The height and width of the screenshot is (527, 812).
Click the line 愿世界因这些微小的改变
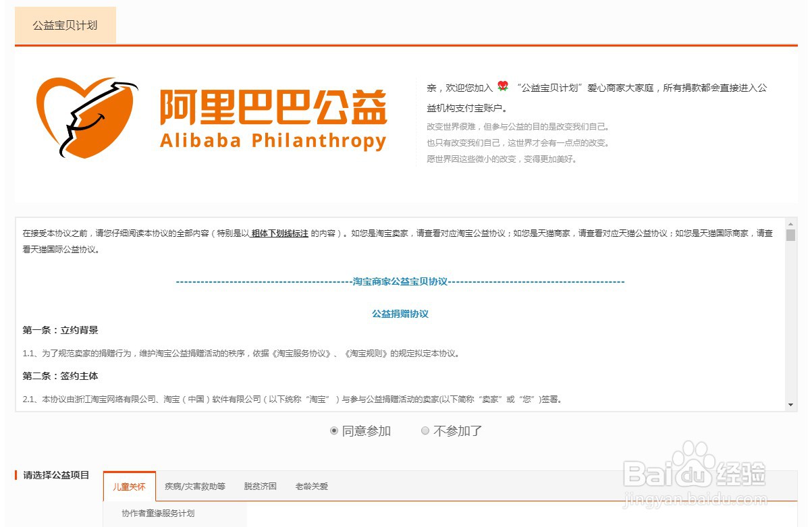pyautogui.click(x=502, y=159)
